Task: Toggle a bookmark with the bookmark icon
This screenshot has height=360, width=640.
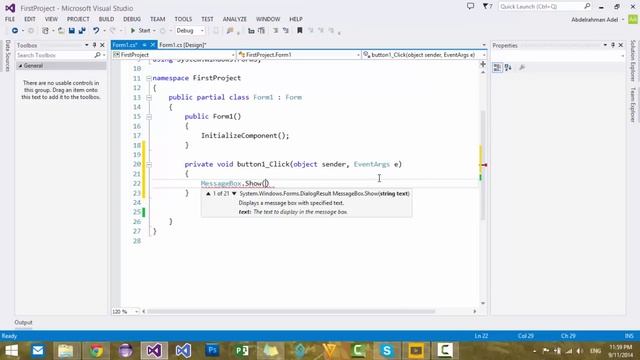Action: (x=300, y=31)
